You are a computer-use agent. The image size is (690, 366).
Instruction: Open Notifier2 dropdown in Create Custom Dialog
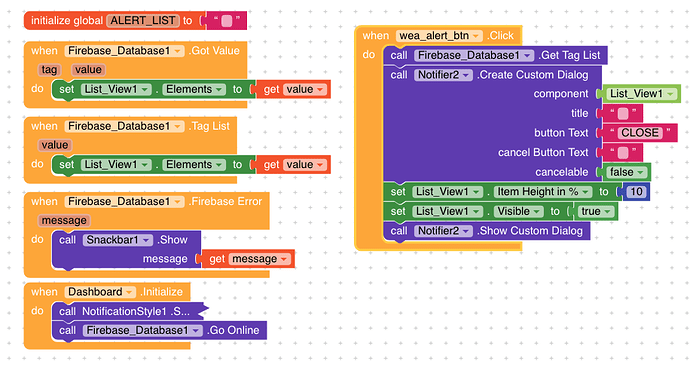(x=443, y=75)
